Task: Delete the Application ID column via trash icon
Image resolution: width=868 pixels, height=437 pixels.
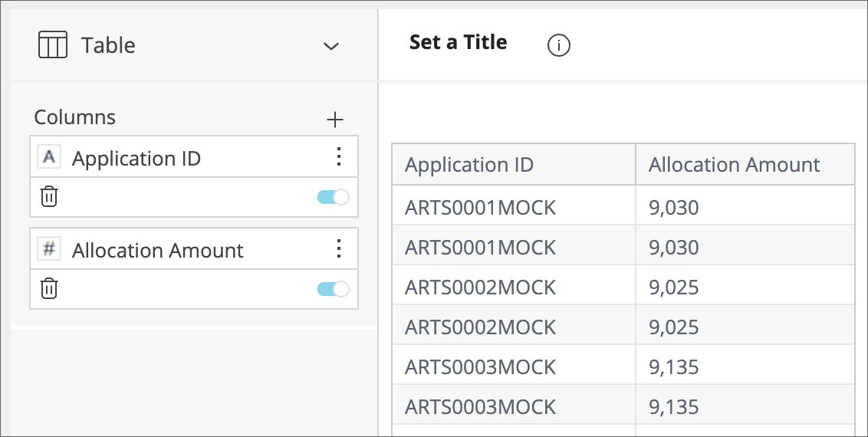Action: pyautogui.click(x=49, y=197)
